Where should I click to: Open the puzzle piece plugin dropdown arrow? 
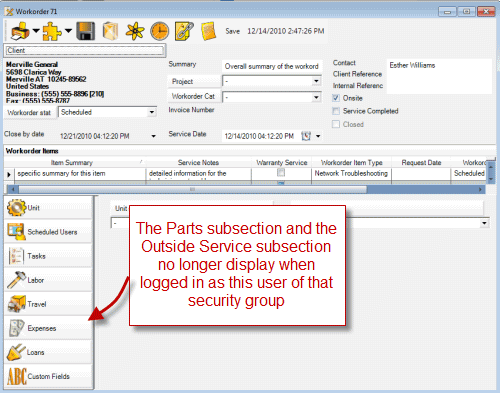click(68, 31)
